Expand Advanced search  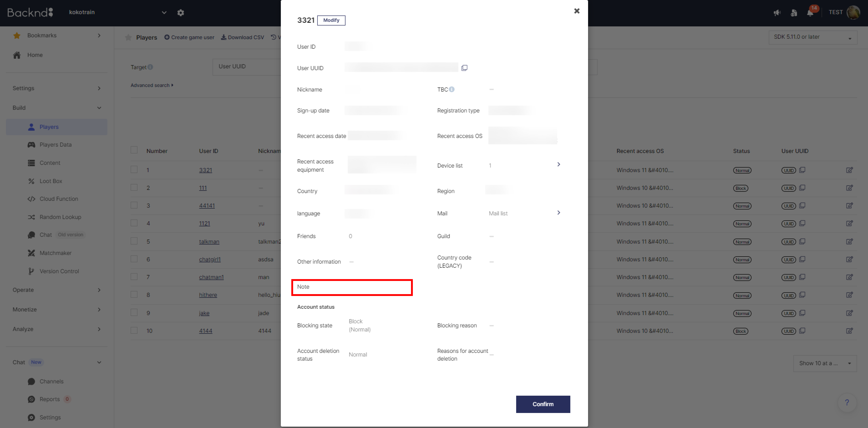pos(152,85)
